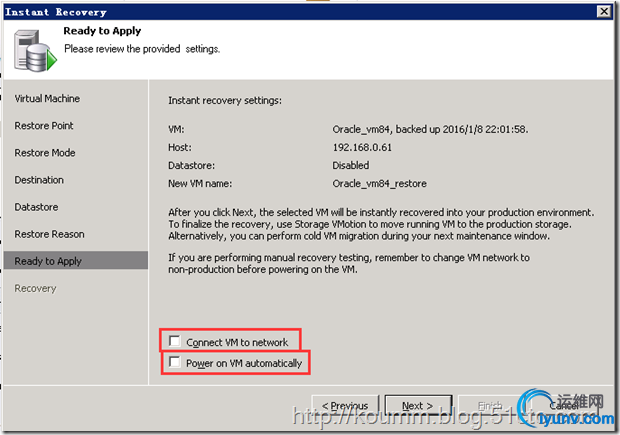Select the Restore Mode step

45,153
